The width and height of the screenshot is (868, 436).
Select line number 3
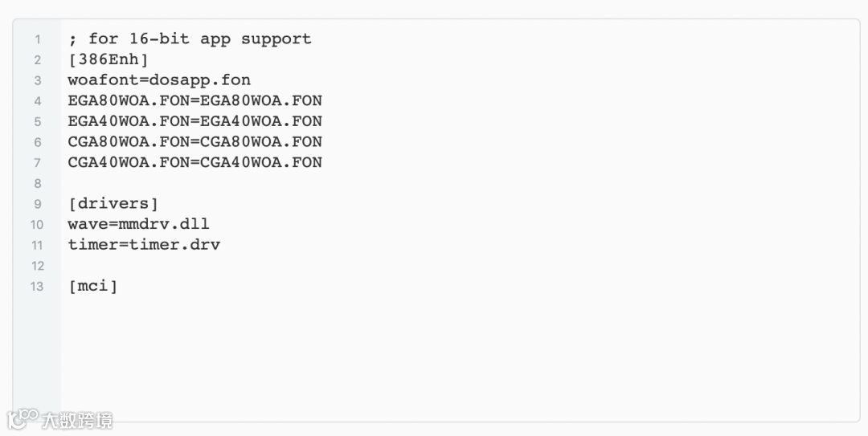point(38,80)
